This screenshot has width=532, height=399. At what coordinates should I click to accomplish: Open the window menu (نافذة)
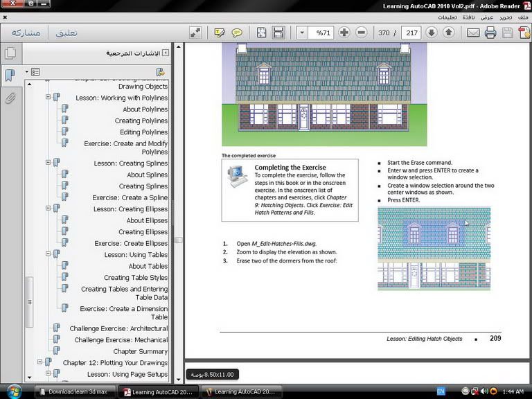468,17
